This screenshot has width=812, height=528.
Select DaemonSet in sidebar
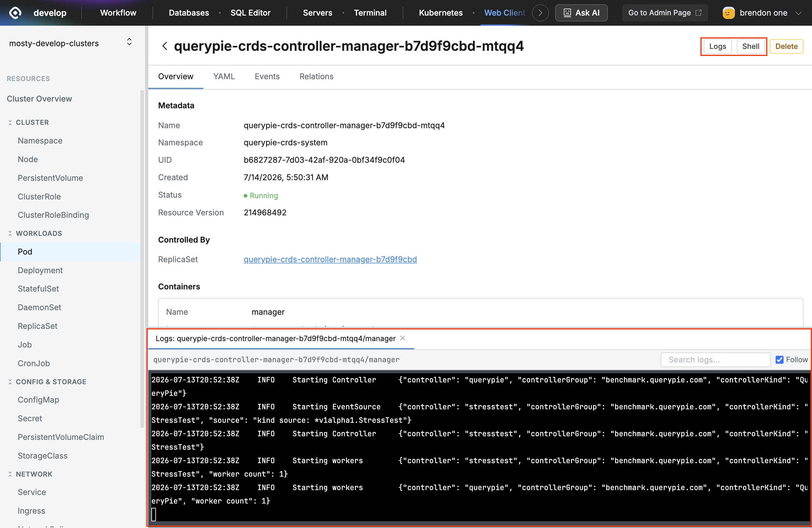pos(39,307)
